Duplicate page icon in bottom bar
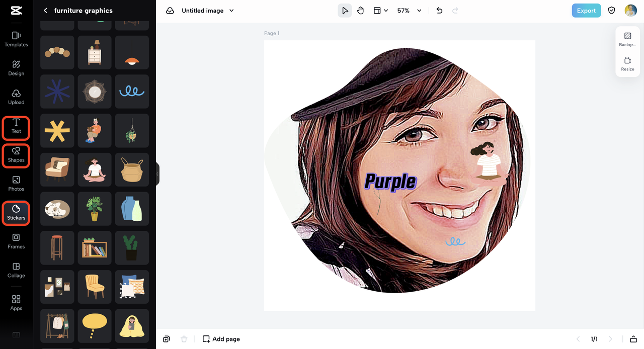 [x=167, y=339]
